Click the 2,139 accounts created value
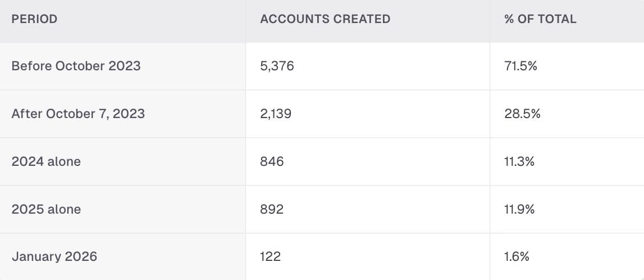This screenshot has width=644, height=280. point(276,114)
